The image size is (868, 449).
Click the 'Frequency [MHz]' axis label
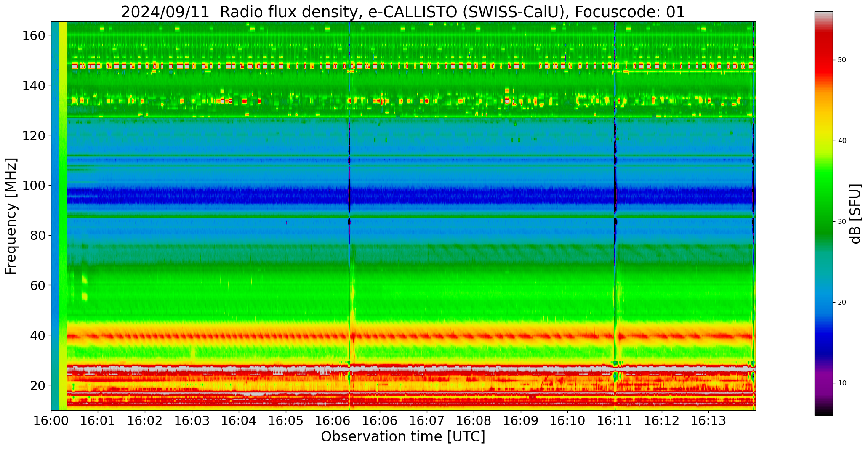point(11,216)
